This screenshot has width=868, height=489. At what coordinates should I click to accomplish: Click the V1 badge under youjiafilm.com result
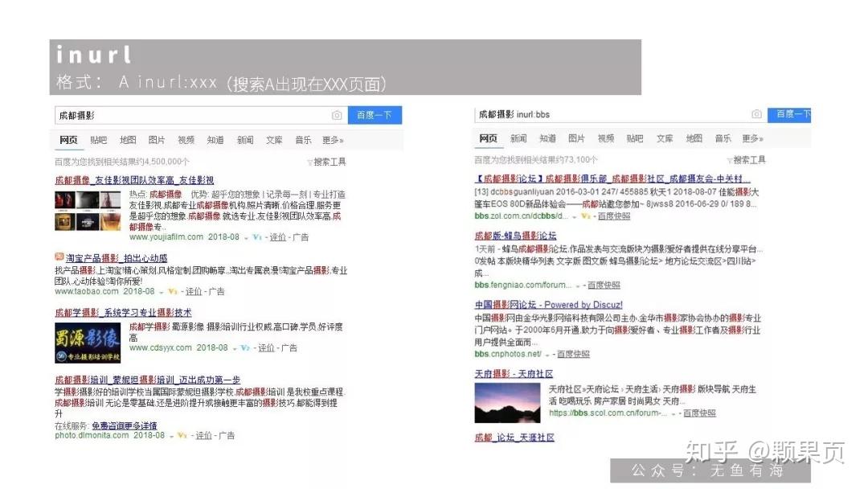pyautogui.click(x=256, y=237)
